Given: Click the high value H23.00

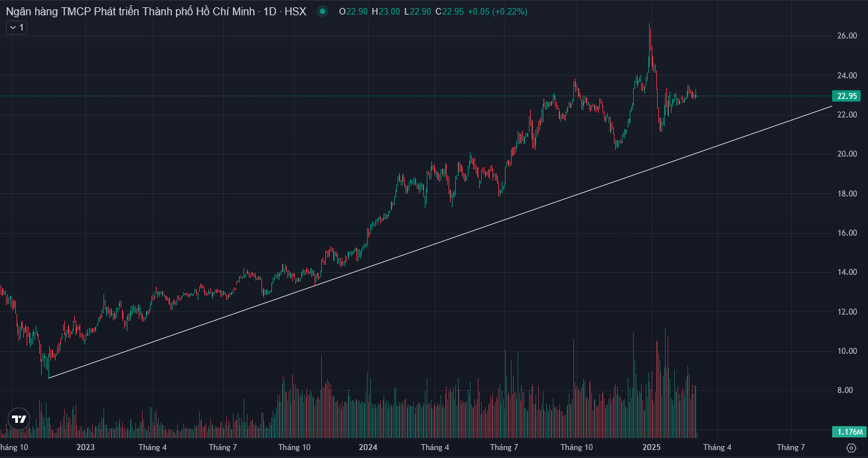Looking at the screenshot, I should point(386,11).
